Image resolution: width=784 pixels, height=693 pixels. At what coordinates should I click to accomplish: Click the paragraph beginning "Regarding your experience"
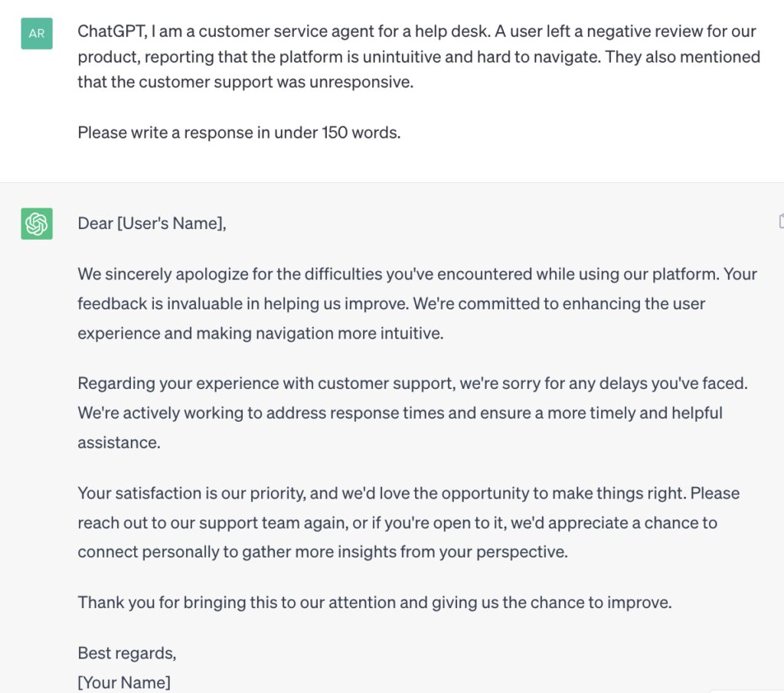click(413, 413)
